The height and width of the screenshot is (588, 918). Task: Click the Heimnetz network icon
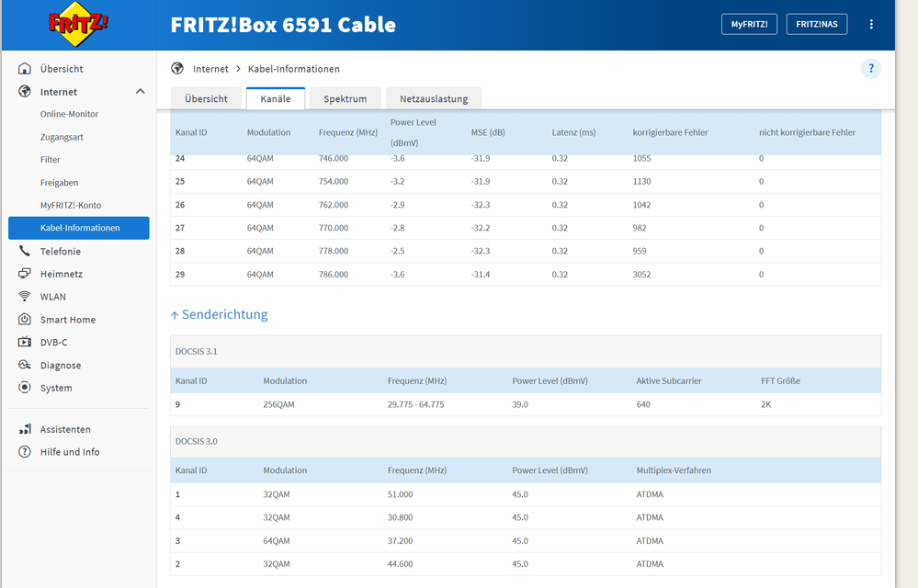click(25, 274)
